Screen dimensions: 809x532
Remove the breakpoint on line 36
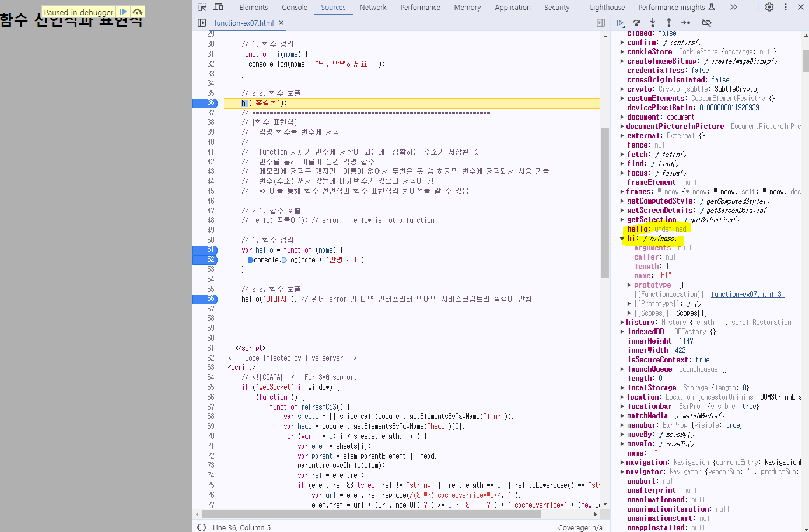(x=205, y=103)
